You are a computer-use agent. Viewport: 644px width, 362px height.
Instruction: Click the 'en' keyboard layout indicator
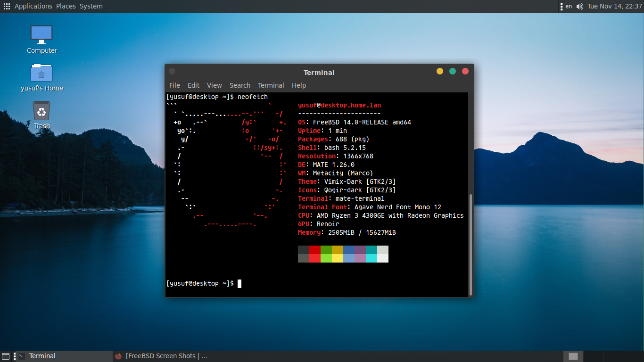[569, 6]
